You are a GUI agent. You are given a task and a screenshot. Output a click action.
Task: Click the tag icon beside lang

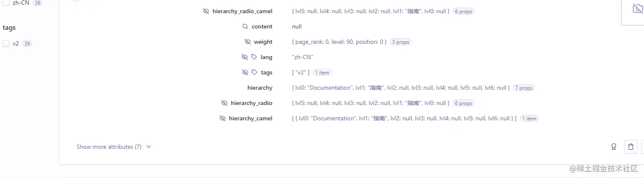click(x=254, y=57)
